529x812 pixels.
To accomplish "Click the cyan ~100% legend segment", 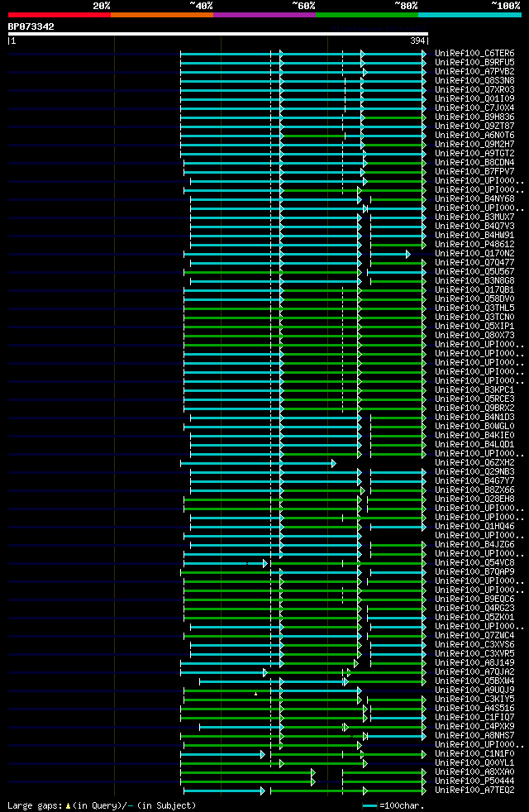I will [469, 15].
